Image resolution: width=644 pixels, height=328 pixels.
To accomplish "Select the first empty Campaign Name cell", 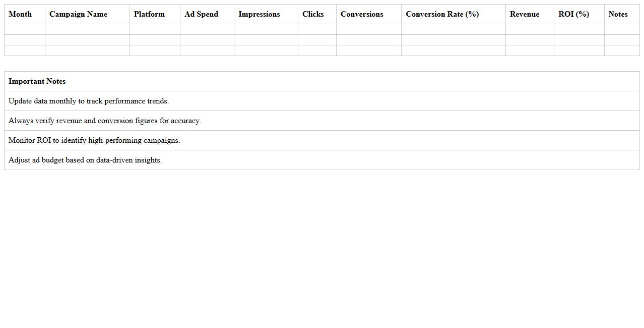I will (x=87, y=29).
